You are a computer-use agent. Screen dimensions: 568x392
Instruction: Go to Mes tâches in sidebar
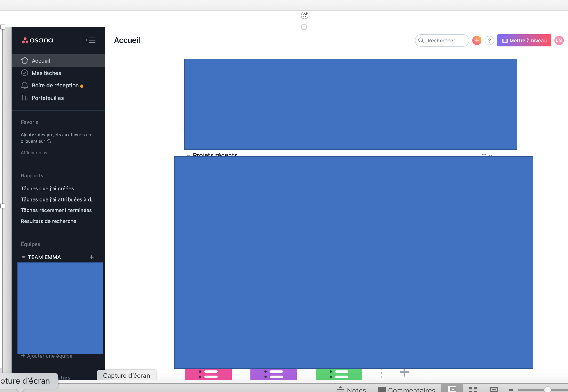click(x=46, y=73)
